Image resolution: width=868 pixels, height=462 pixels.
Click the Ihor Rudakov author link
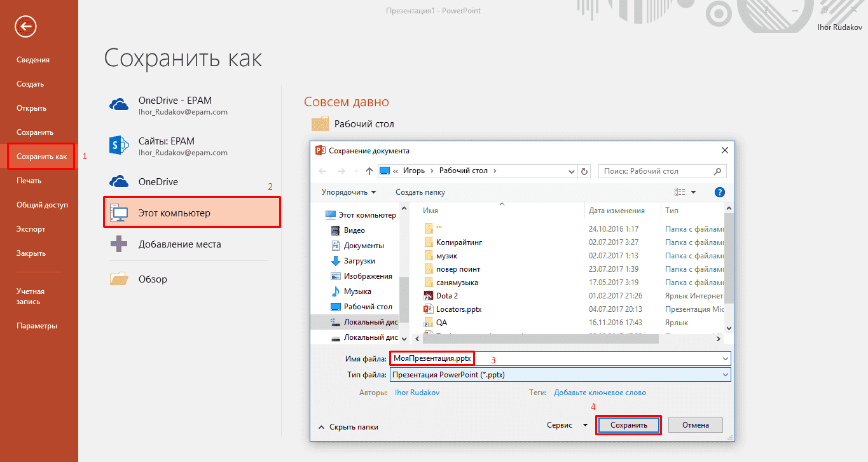[x=417, y=393]
